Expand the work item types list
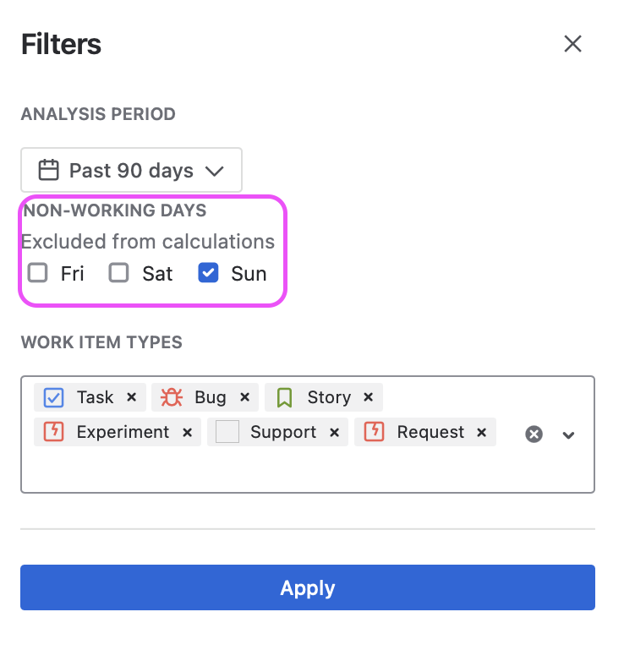The image size is (624, 672). tap(569, 435)
